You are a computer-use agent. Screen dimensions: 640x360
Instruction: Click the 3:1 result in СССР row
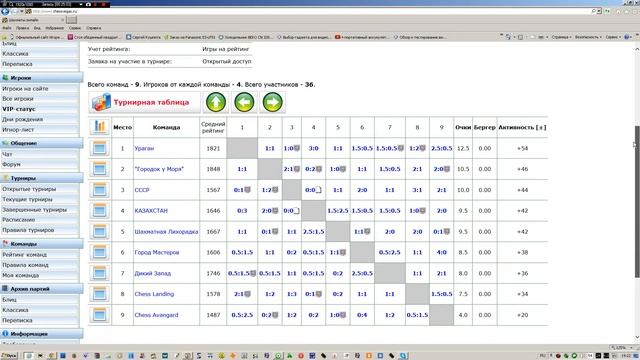(x=417, y=190)
